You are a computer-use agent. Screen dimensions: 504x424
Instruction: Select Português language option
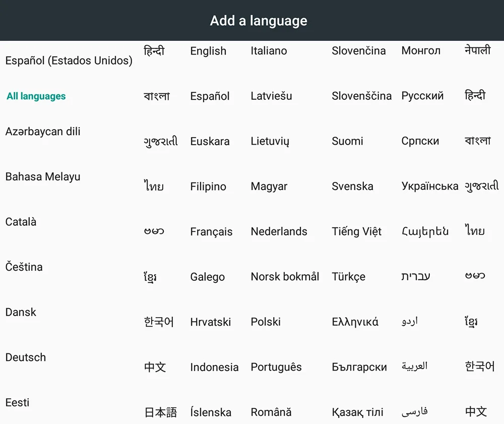click(x=276, y=367)
